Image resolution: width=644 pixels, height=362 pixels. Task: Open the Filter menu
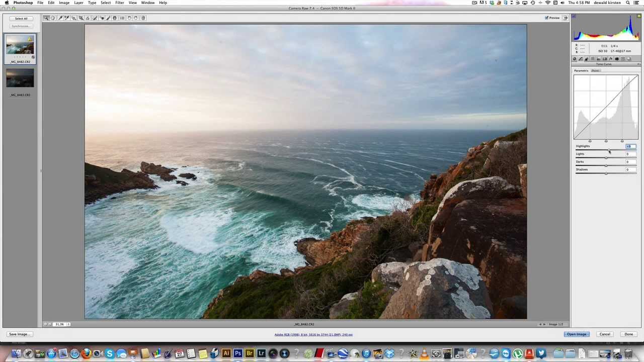click(x=120, y=3)
